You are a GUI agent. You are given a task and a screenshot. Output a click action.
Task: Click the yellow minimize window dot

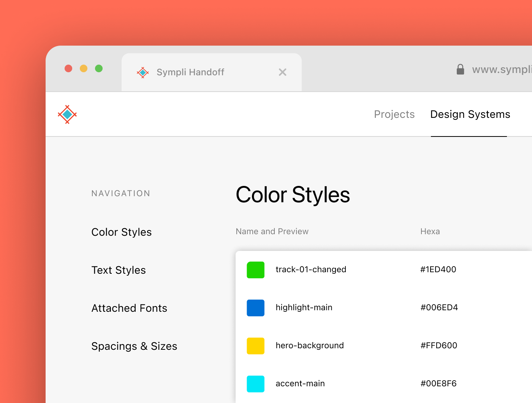coord(84,68)
